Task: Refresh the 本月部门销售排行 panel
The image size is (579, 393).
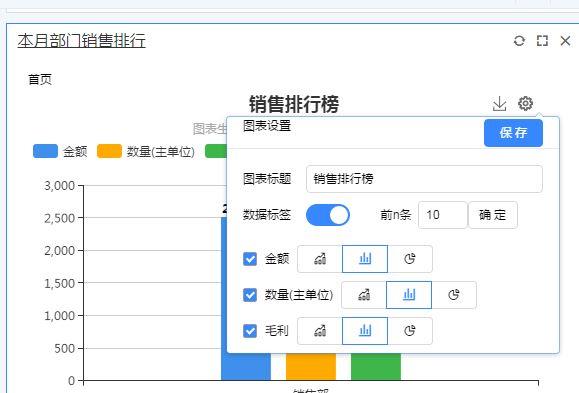Action: pyautogui.click(x=519, y=41)
